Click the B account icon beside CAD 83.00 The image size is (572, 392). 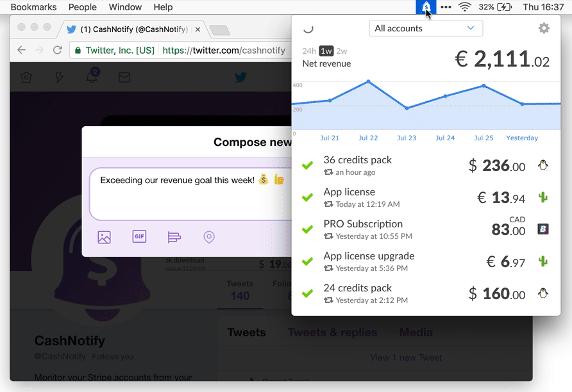pyautogui.click(x=543, y=229)
